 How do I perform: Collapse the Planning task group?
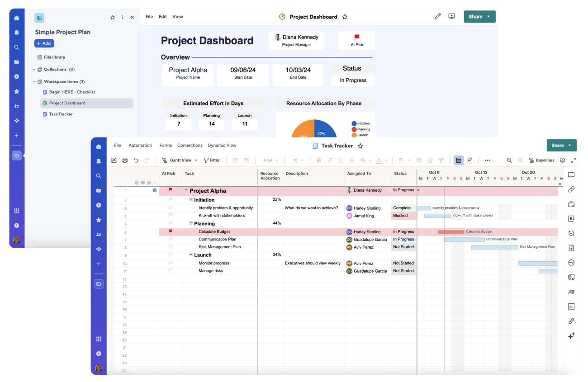coord(192,223)
